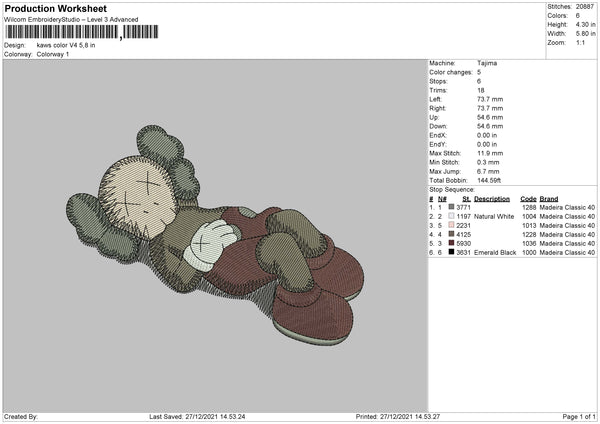Click the Stop Sequence label
Screen dimensions: 600x424
coord(452,188)
